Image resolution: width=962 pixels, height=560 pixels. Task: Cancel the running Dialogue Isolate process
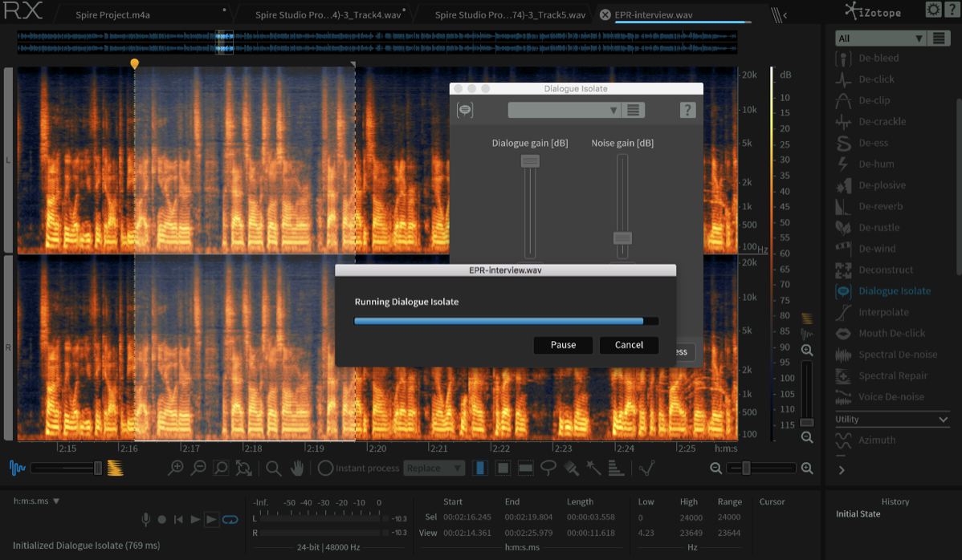pos(629,345)
